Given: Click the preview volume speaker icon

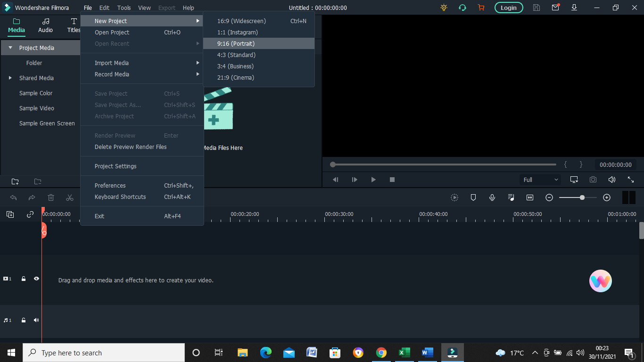Looking at the screenshot, I should [612, 180].
